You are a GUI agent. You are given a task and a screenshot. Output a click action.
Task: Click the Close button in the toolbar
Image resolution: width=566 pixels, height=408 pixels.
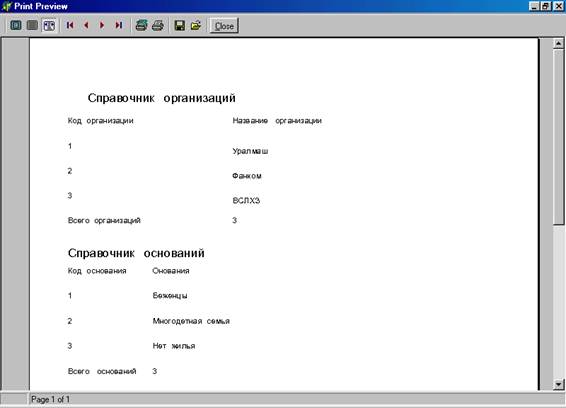pyautogui.click(x=224, y=26)
